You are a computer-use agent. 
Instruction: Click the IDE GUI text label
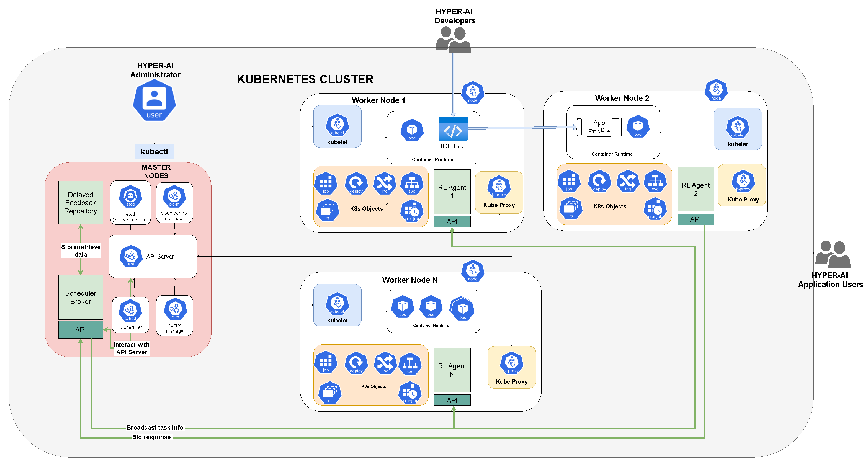click(453, 146)
